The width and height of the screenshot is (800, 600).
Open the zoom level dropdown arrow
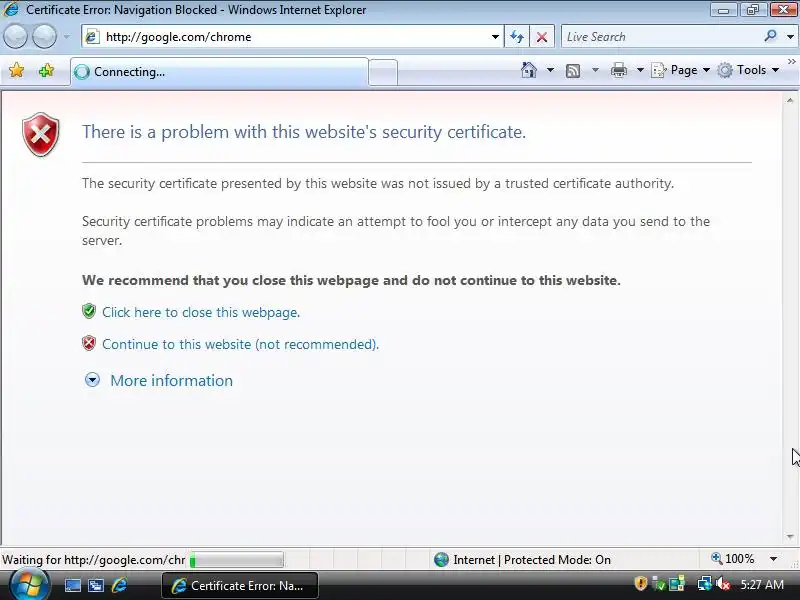(773, 559)
